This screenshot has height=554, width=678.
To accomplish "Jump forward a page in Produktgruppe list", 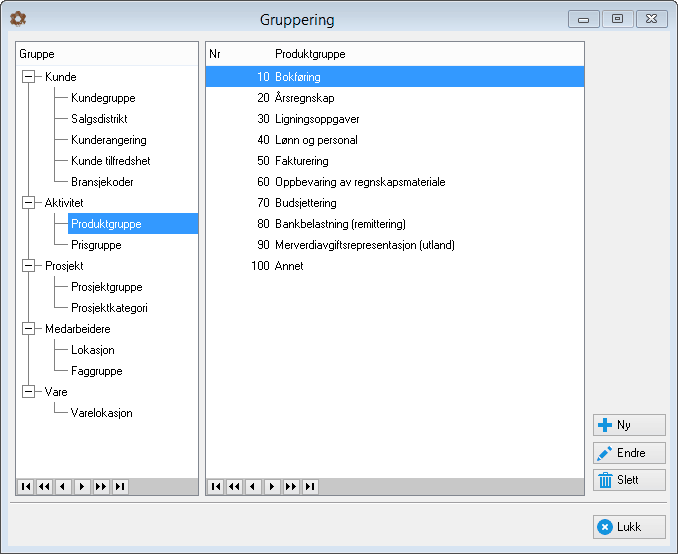I will pos(291,487).
